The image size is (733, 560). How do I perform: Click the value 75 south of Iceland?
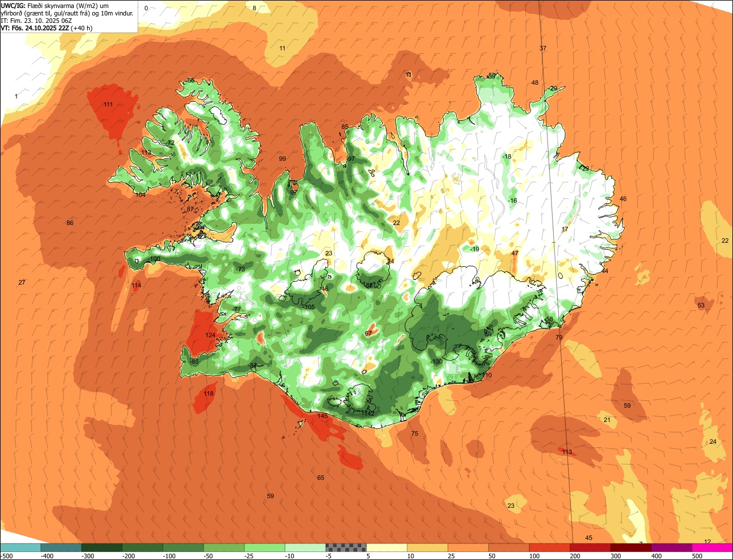pyautogui.click(x=415, y=433)
